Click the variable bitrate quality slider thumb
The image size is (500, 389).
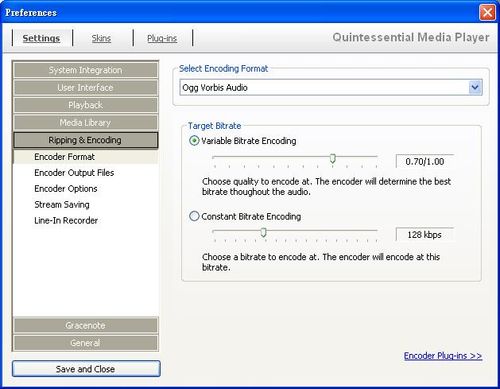[332, 158]
